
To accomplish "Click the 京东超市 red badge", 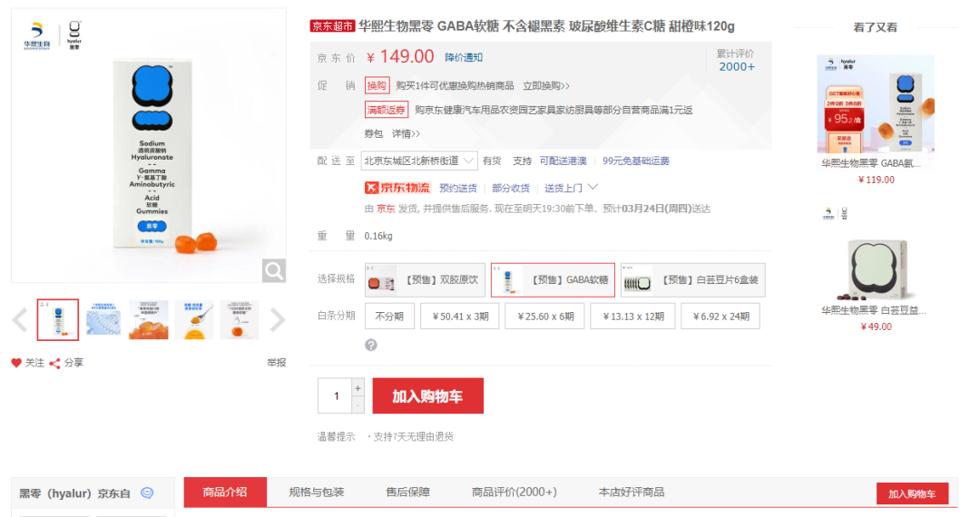I will click(332, 26).
